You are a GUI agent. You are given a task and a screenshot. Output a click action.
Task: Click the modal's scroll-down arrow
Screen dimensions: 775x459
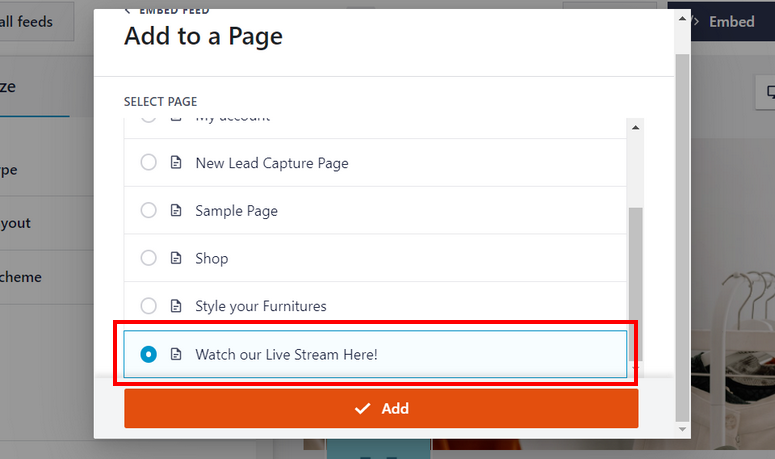coord(683,429)
